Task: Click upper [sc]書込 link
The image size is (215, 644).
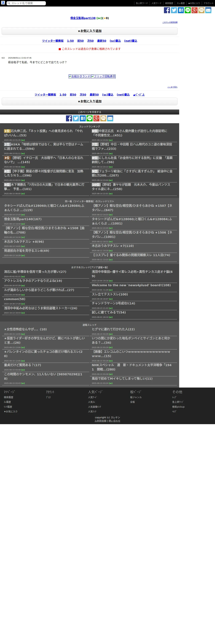Action: pos(115,41)
